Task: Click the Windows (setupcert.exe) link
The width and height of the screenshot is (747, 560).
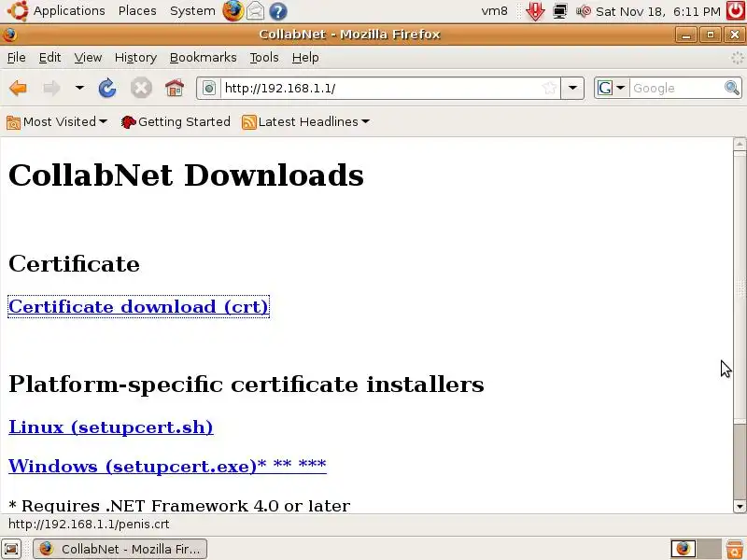Action: point(167,465)
